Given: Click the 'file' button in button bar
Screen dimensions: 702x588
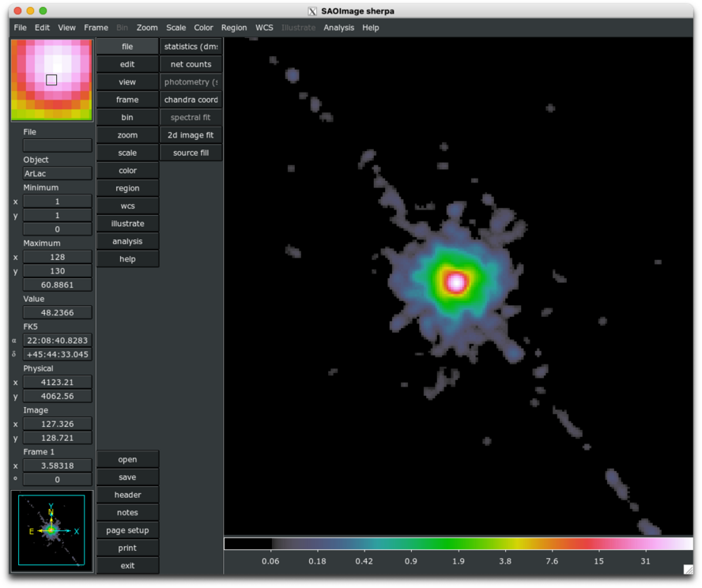Looking at the screenshot, I should [127, 47].
